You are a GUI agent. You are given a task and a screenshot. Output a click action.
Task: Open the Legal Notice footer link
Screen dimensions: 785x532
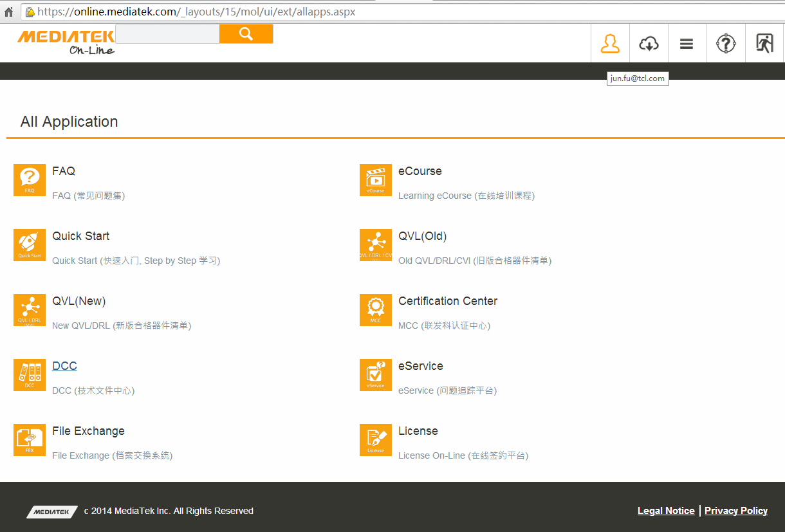coord(666,511)
